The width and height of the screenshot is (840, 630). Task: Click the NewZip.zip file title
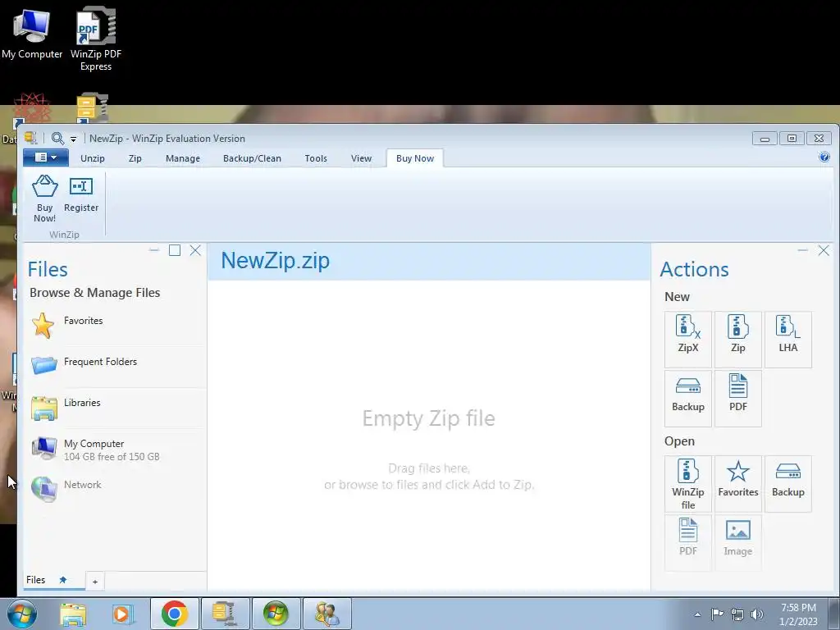(276, 261)
